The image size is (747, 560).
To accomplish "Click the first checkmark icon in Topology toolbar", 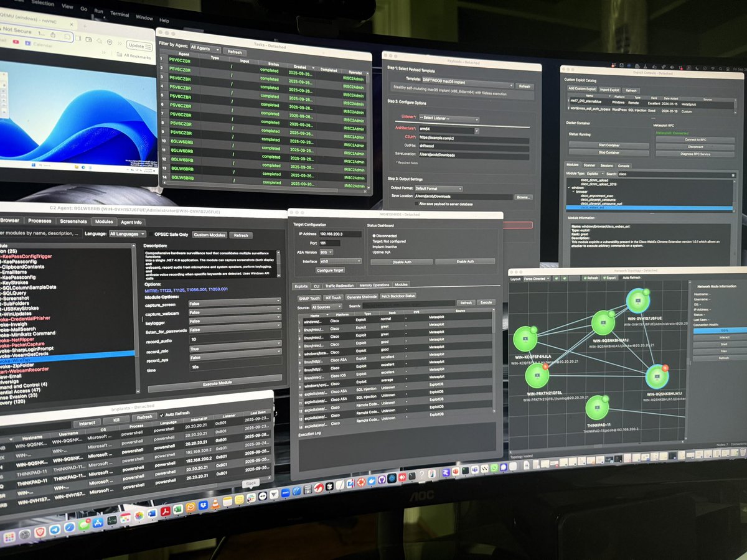I will point(557,279).
